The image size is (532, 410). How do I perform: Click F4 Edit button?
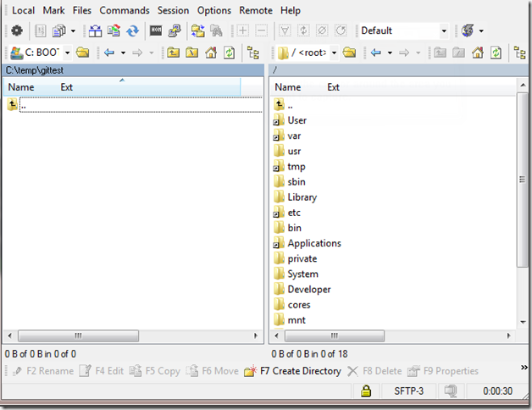coord(102,371)
